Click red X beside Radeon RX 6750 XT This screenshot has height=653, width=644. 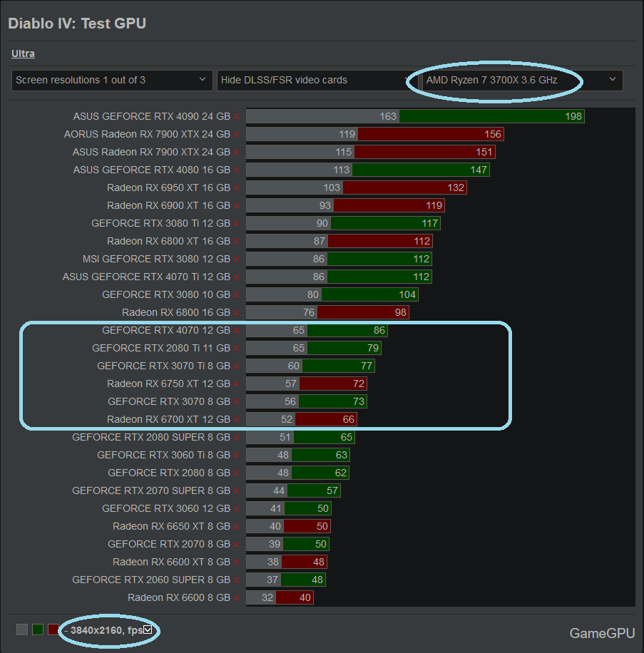(x=237, y=384)
